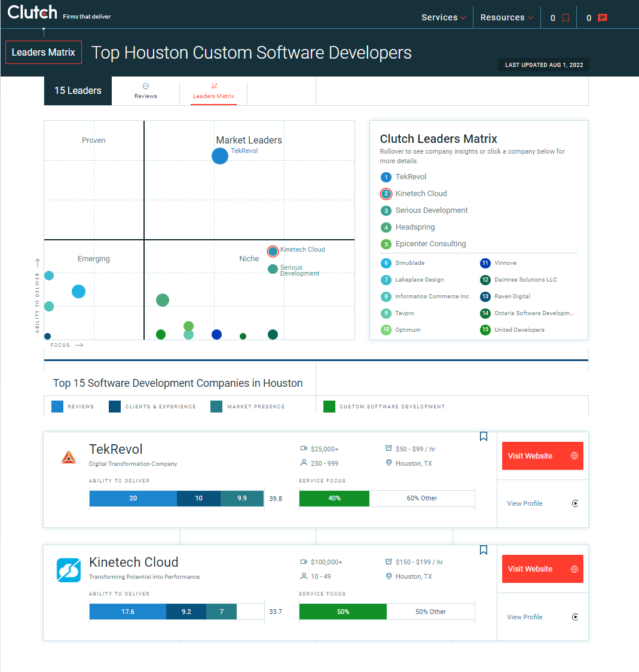Screen dimensions: 639x672
Task: Click the 'Houston, TX' location in the TekRevol card
Action: [414, 464]
